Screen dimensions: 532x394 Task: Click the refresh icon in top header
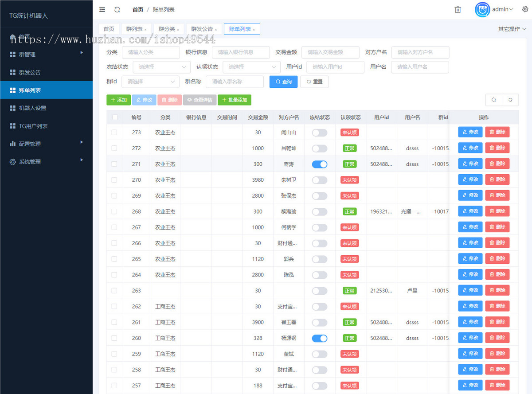click(x=117, y=9)
